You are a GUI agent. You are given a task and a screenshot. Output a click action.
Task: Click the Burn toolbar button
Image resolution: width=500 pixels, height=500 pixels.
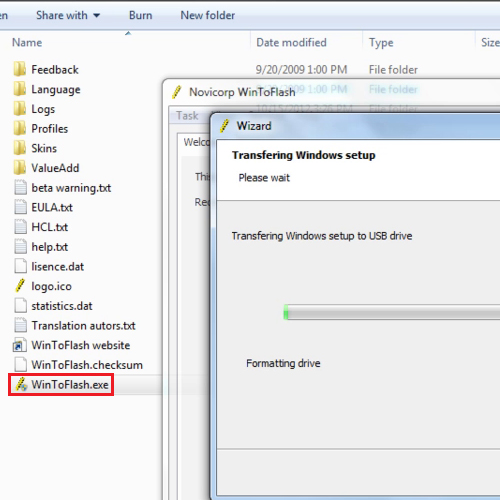click(x=141, y=15)
